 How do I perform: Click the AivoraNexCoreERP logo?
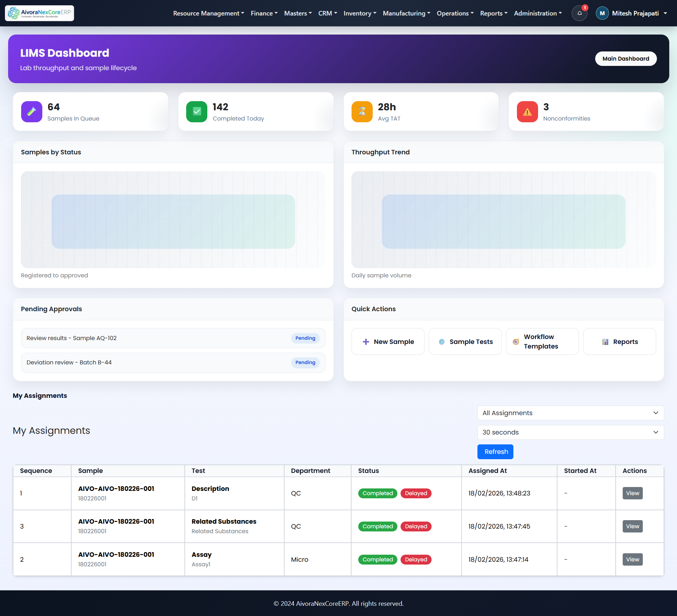[39, 13]
